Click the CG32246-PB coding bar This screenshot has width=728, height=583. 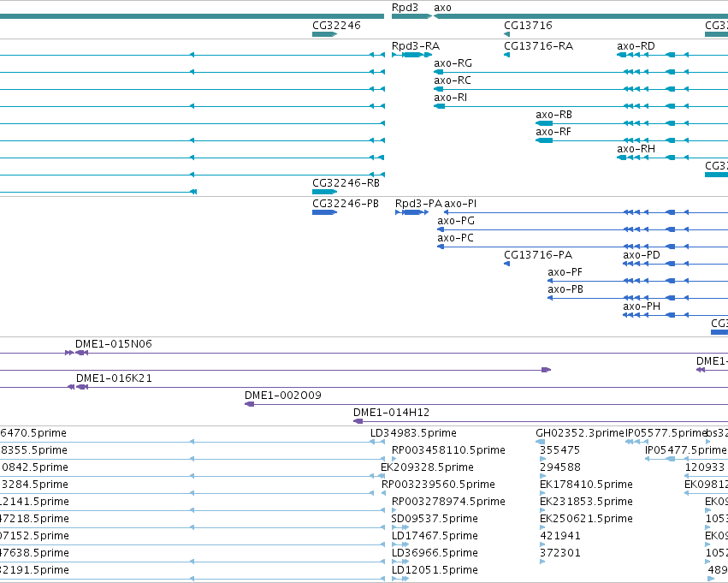coord(324,212)
